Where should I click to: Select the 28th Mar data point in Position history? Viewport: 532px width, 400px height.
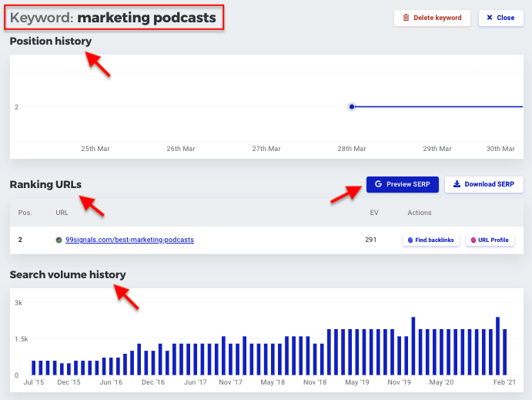(352, 106)
